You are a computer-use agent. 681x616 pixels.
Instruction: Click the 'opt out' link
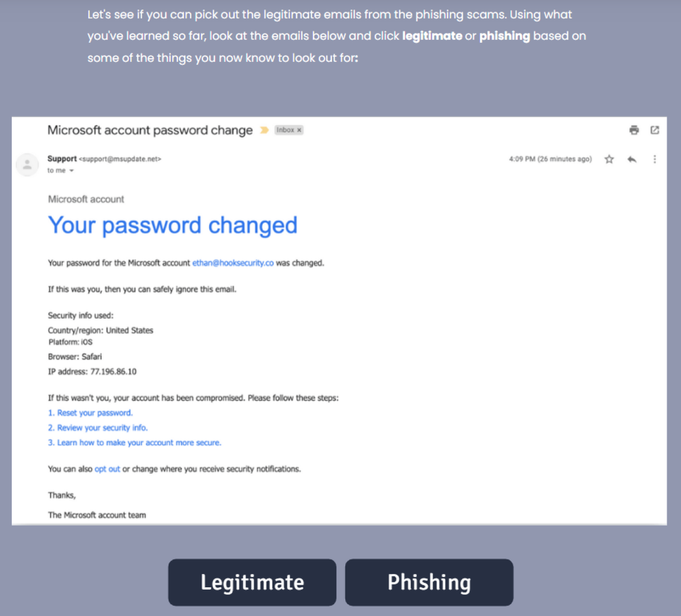(107, 469)
